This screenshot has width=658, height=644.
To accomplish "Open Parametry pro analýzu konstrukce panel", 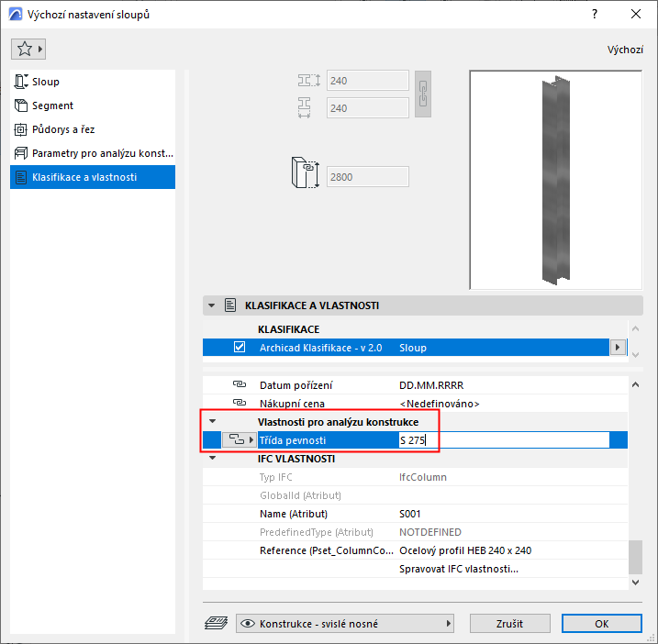I will pos(93,153).
